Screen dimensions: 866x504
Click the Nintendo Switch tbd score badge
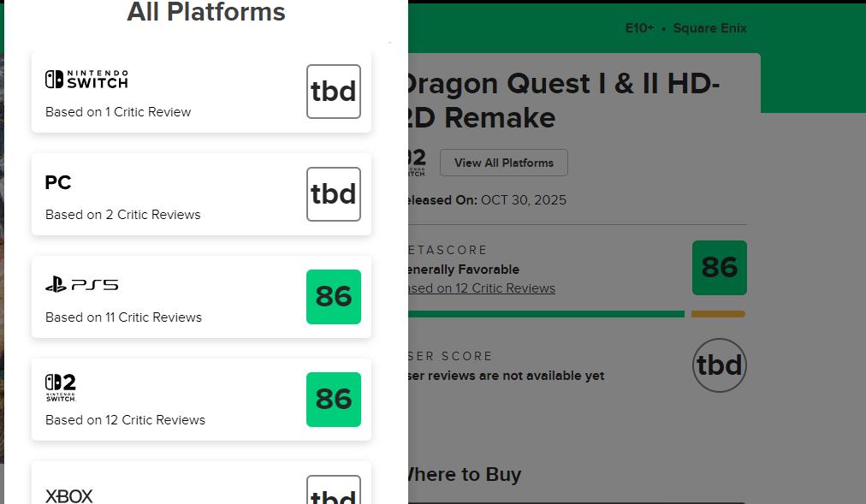coord(333,92)
